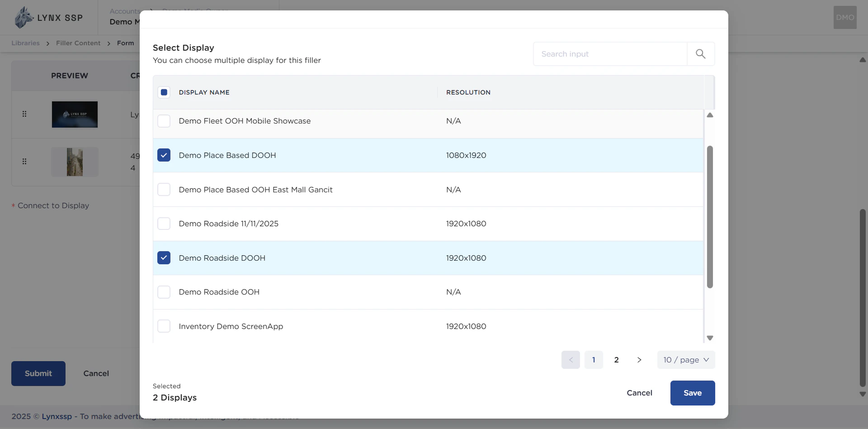Viewport: 868px width, 429px height.
Task: Uncheck Demo Place Based DOOH
Action: tap(164, 155)
